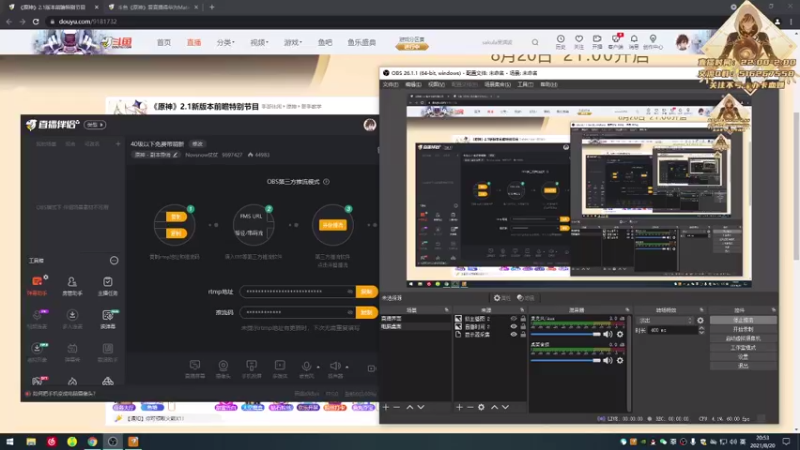The width and height of the screenshot is (800, 450).
Task: Toggle lock on first OBS source
Action: coord(523,318)
